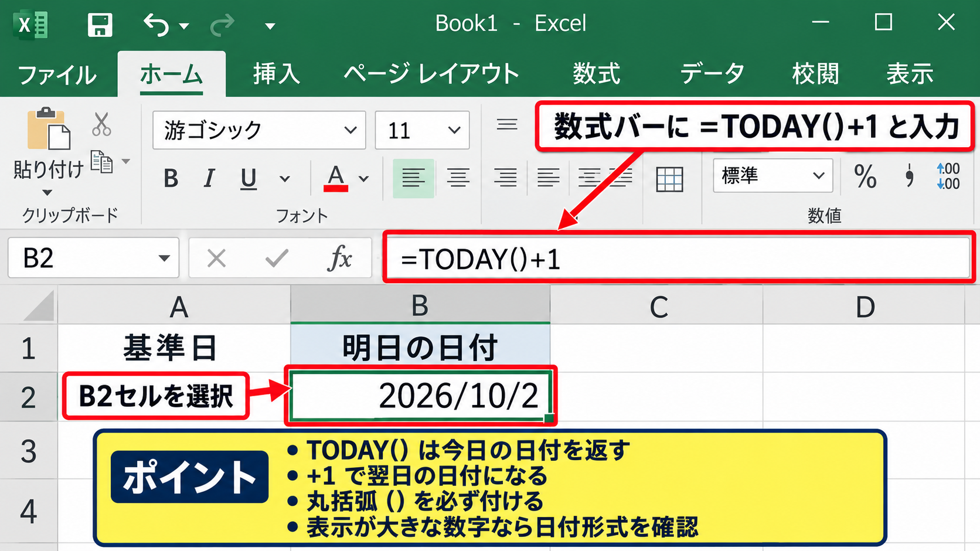Screen dimensions: 980x551
Task: Select column C header
Action: coord(656,305)
